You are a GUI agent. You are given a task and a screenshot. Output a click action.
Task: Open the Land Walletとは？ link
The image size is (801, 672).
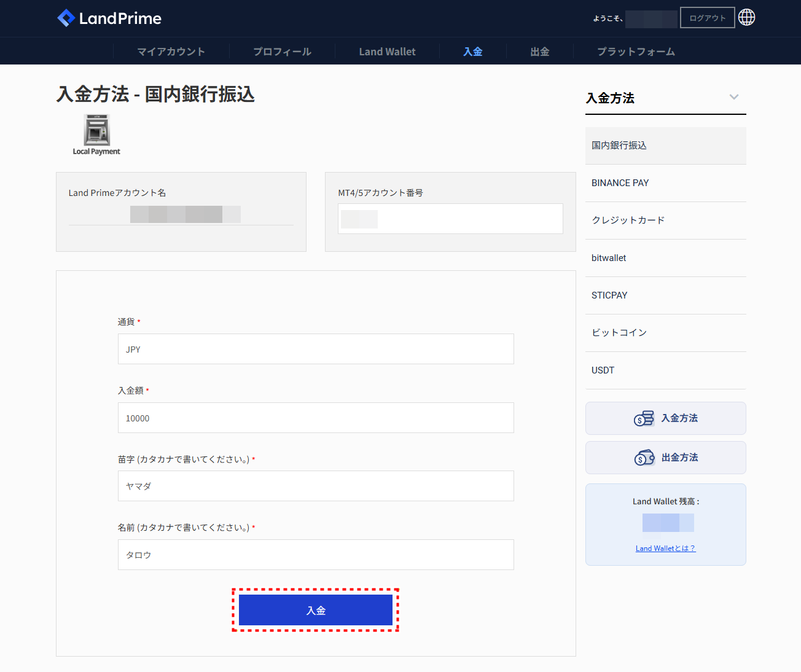click(x=666, y=549)
